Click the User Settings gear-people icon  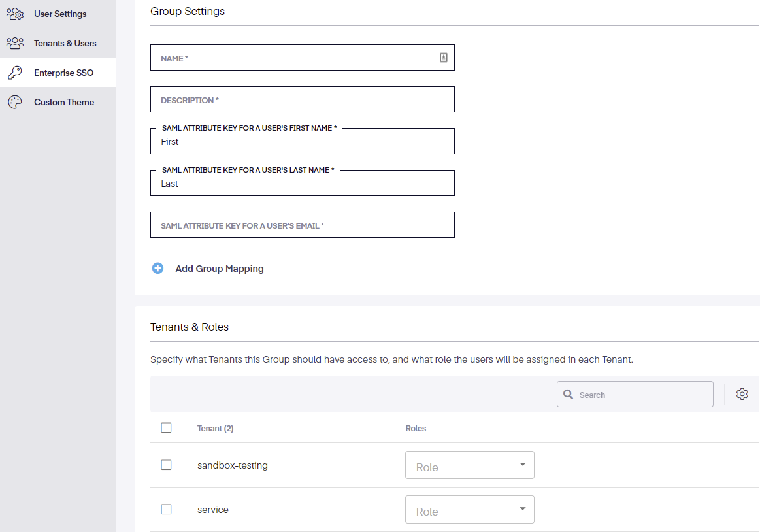[15, 14]
